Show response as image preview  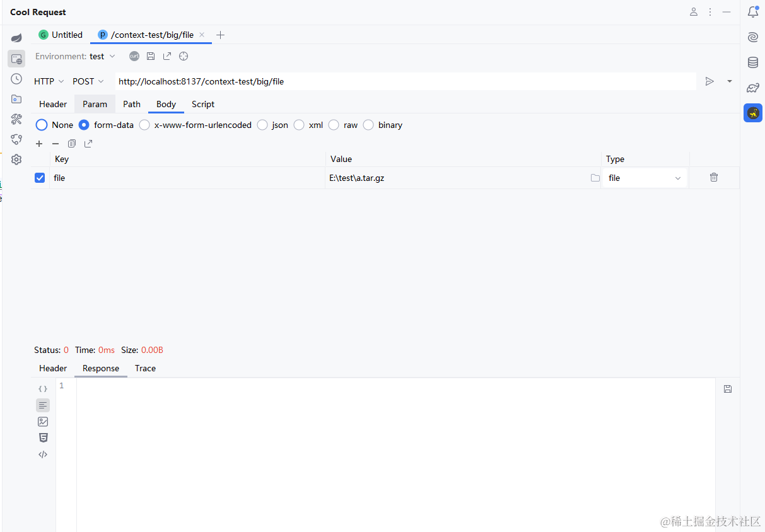[43, 422]
